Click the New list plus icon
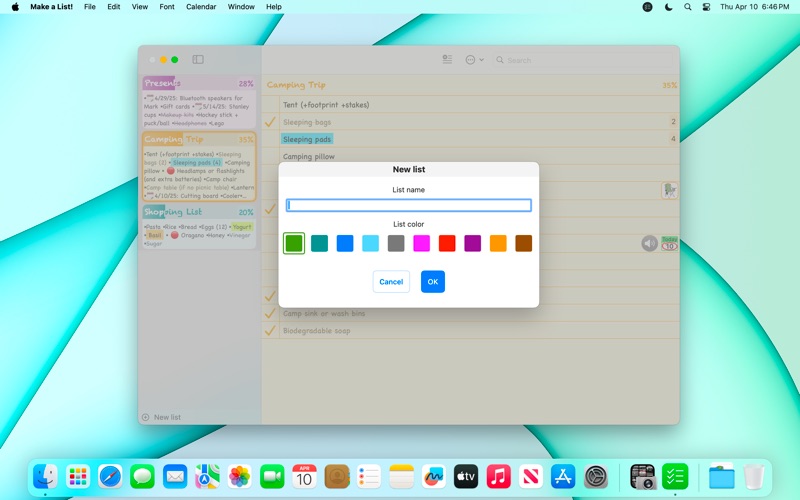The height and width of the screenshot is (500, 800). click(145, 417)
